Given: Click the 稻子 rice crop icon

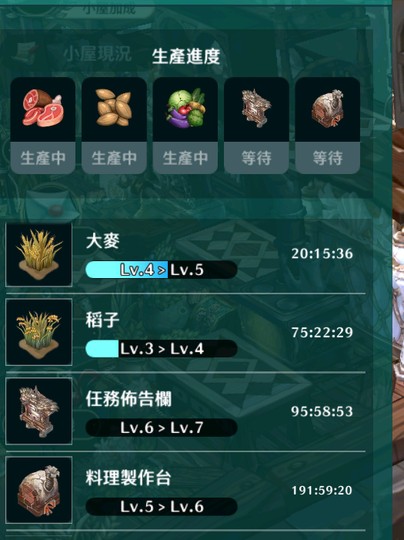Looking at the screenshot, I should [x=39, y=332].
